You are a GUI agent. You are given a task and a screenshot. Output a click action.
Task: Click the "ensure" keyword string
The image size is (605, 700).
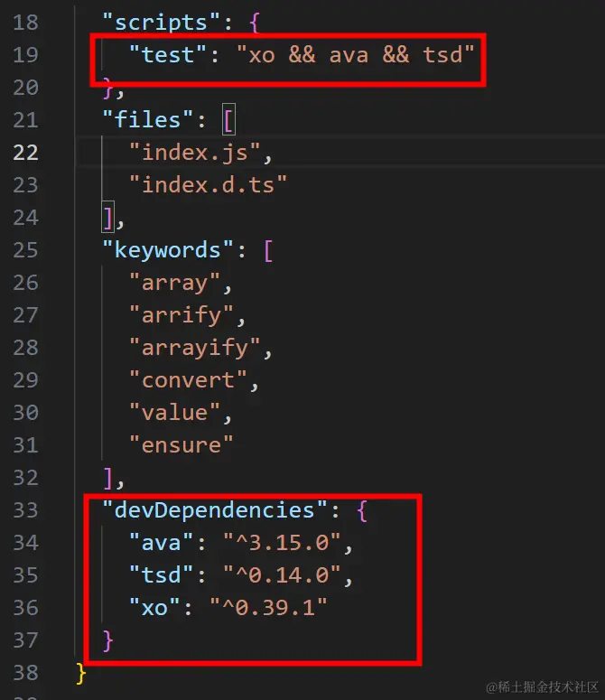coord(181,445)
